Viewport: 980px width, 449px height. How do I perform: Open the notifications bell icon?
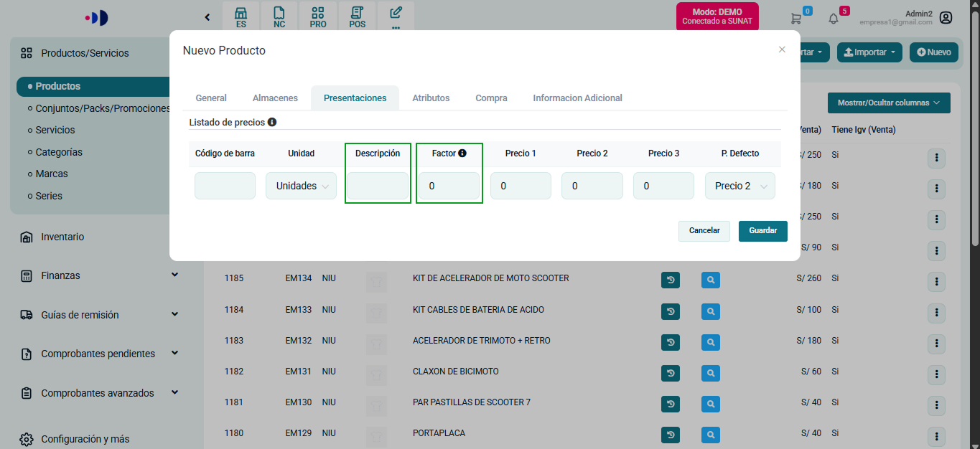[833, 19]
